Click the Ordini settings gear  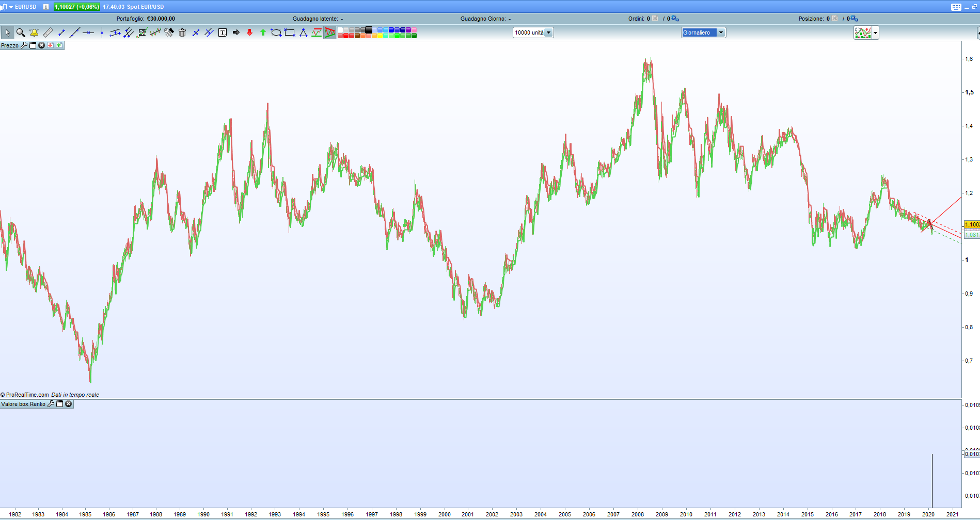[x=674, y=19]
